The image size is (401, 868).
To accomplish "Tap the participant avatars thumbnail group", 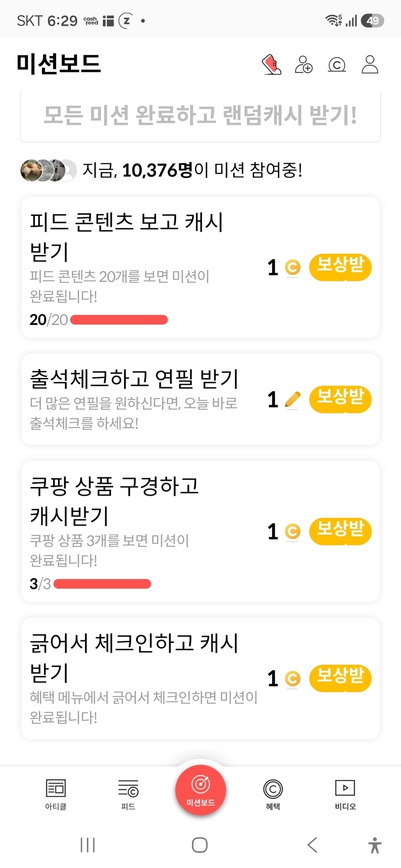I will point(48,170).
